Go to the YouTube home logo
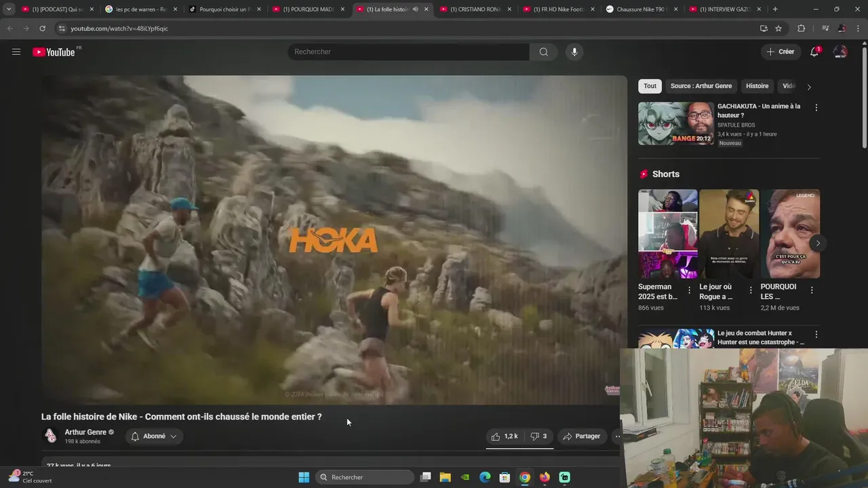The width and height of the screenshot is (868, 488). pyautogui.click(x=54, y=52)
